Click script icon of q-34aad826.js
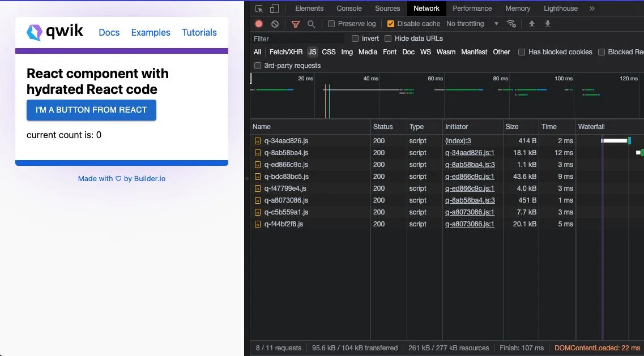The height and width of the screenshot is (356, 644). 258,141
